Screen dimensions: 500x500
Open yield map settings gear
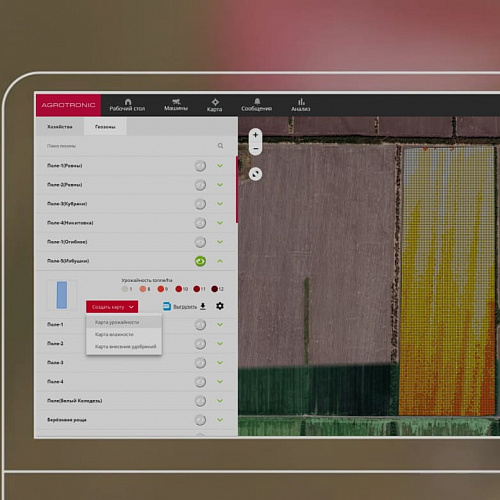pos(220,306)
